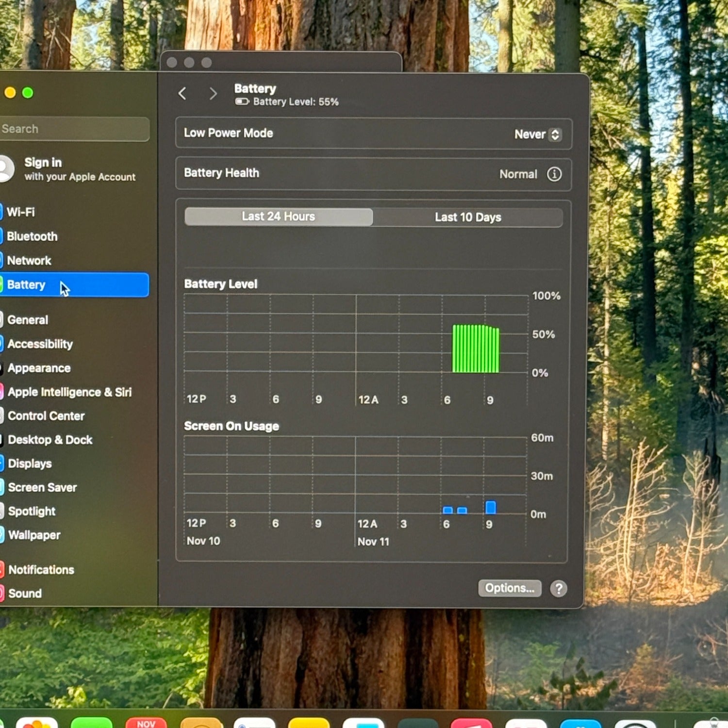Click the green battery level bars
Screen dimensions: 728x728
click(x=476, y=348)
